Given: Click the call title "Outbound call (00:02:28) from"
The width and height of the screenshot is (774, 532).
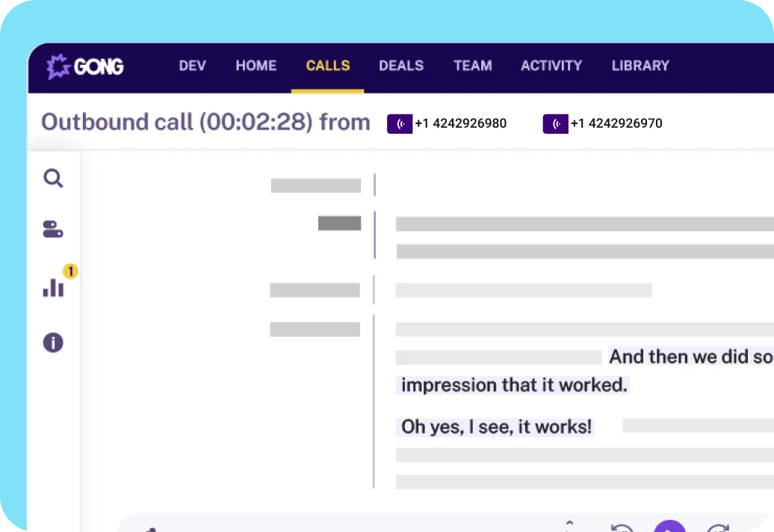Looking at the screenshot, I should tap(205, 122).
